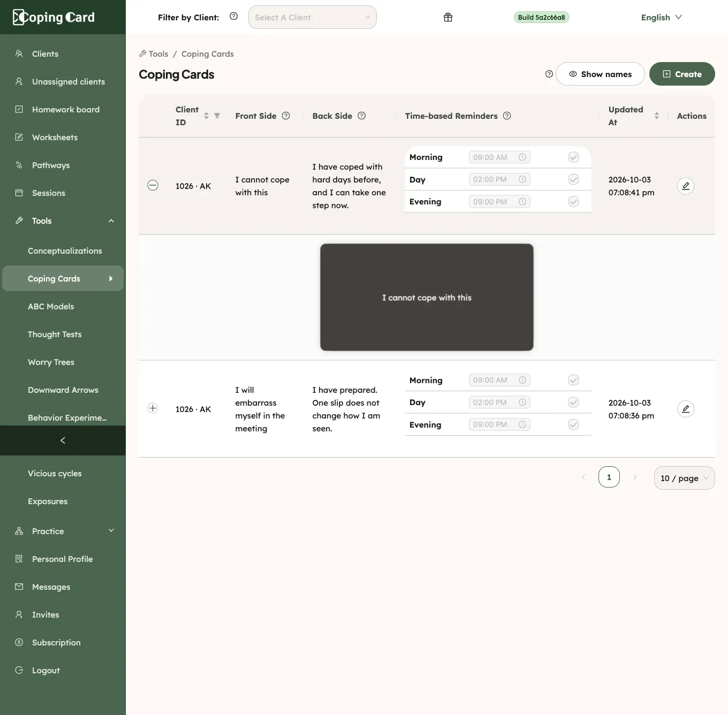The height and width of the screenshot is (715, 728).
Task: Open Clients in the sidebar
Action: point(63,54)
